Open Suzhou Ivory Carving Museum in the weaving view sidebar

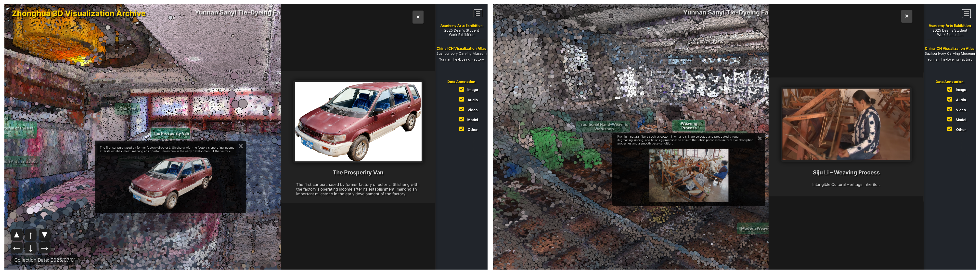(x=950, y=54)
